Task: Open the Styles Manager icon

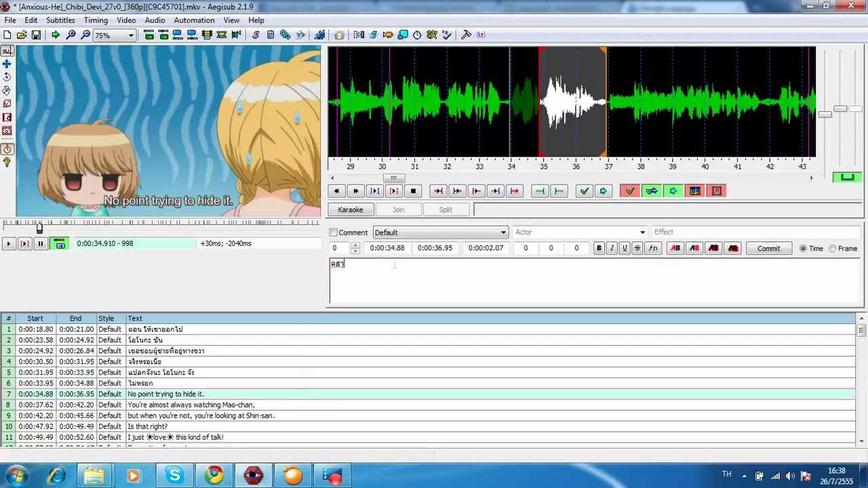Action: pos(256,35)
